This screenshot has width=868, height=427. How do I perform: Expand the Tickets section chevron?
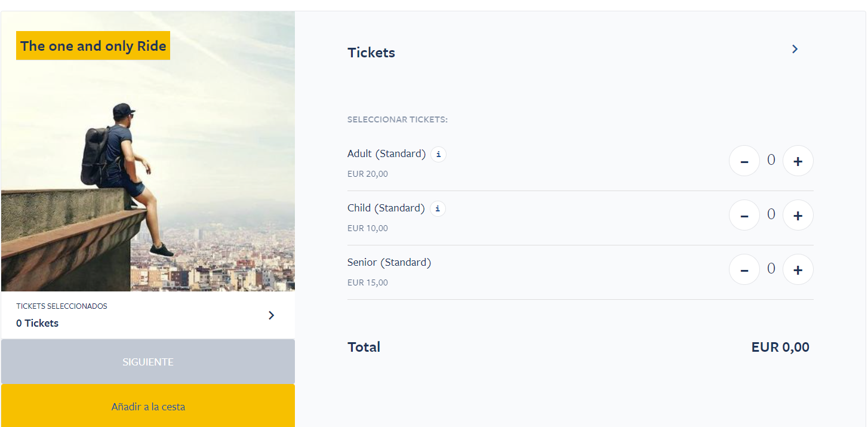tap(795, 49)
